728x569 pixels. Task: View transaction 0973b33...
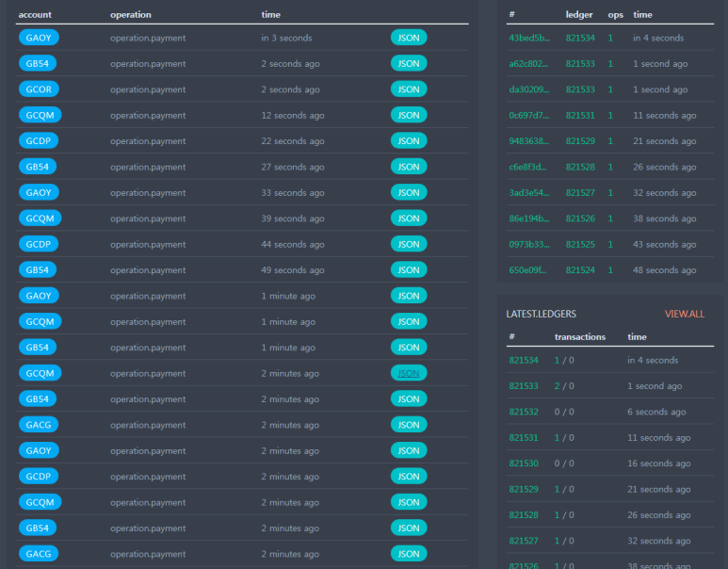[529, 244]
